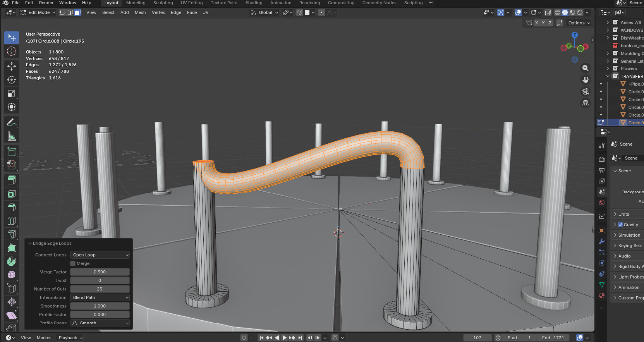Choose the Annotate tool

tap(12, 123)
